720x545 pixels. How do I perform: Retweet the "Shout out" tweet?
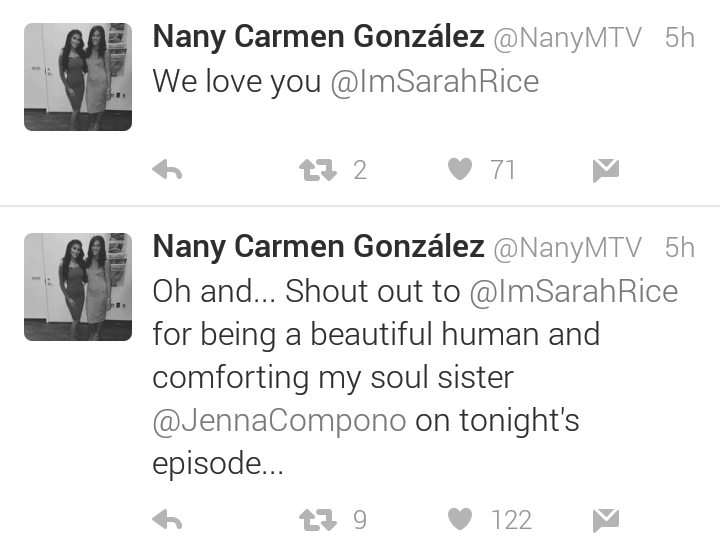pyautogui.click(x=317, y=520)
